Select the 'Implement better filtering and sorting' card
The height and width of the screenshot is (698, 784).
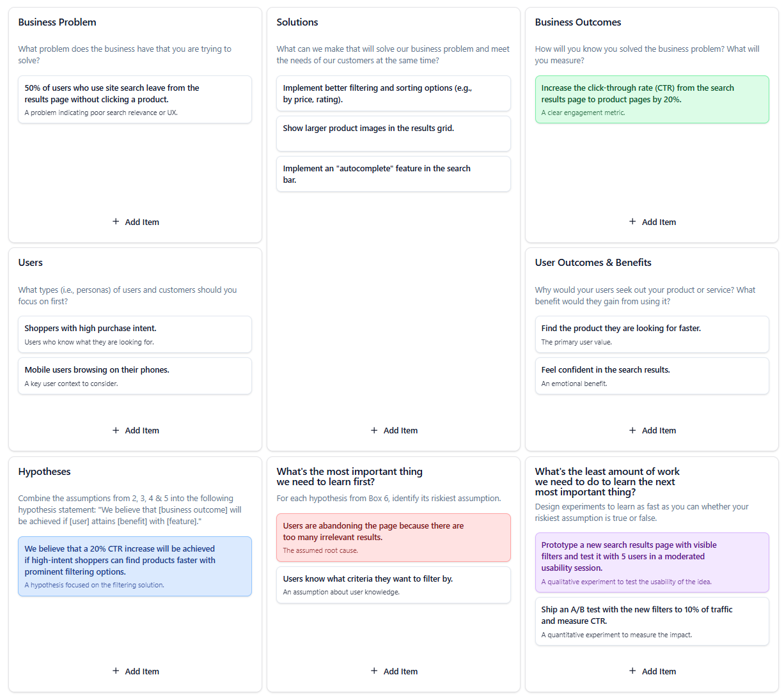(393, 93)
